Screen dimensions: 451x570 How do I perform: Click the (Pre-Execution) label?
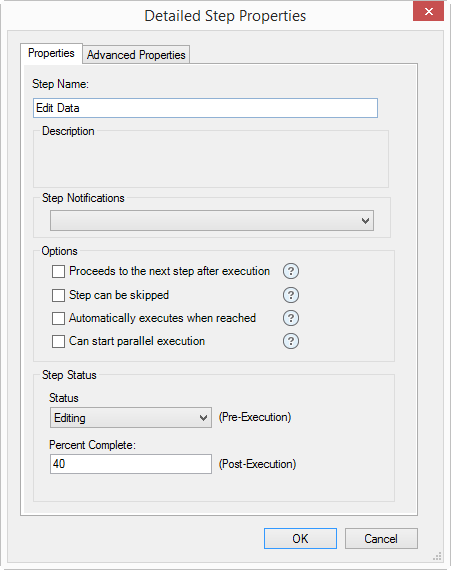tap(255, 417)
